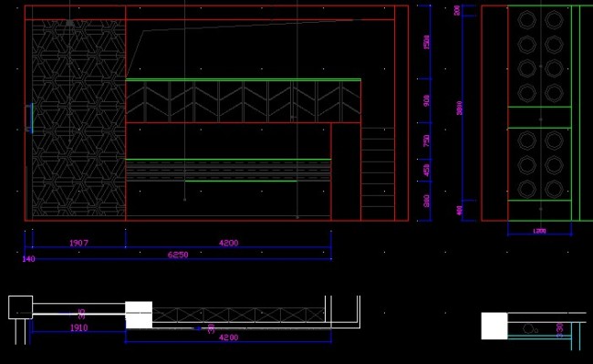Pick the 1200 dimension under cabinet elevation
This screenshot has height=364, width=593.
click(x=539, y=231)
